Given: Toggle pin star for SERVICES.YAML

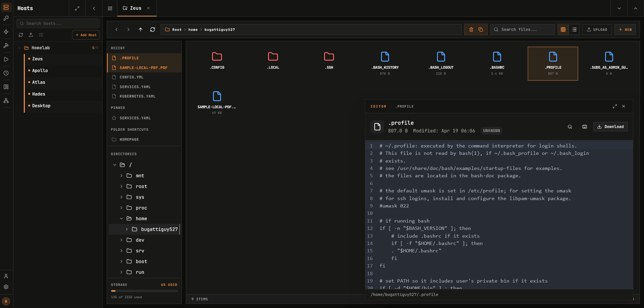Looking at the screenshot, I should tap(114, 118).
